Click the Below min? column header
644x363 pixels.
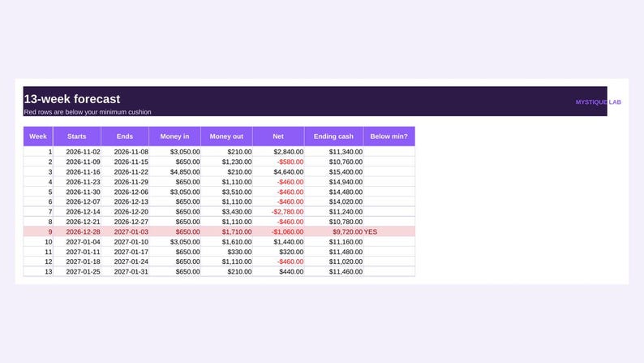[x=389, y=136]
